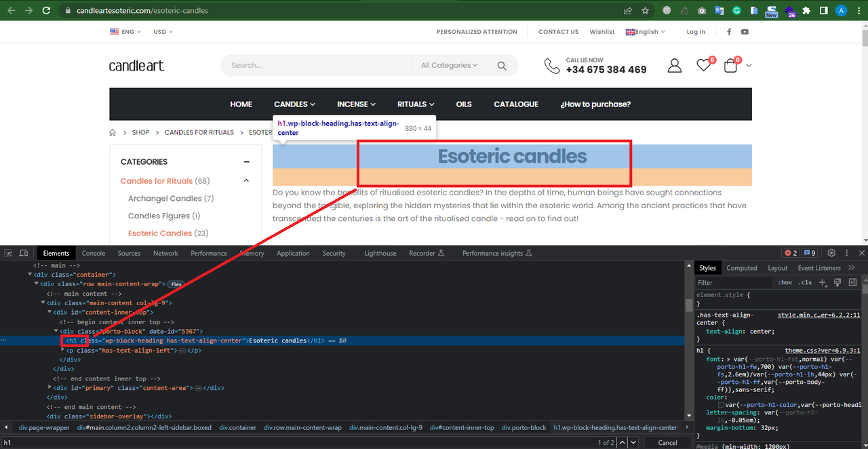Toggle the :hov element state panel

785,282
